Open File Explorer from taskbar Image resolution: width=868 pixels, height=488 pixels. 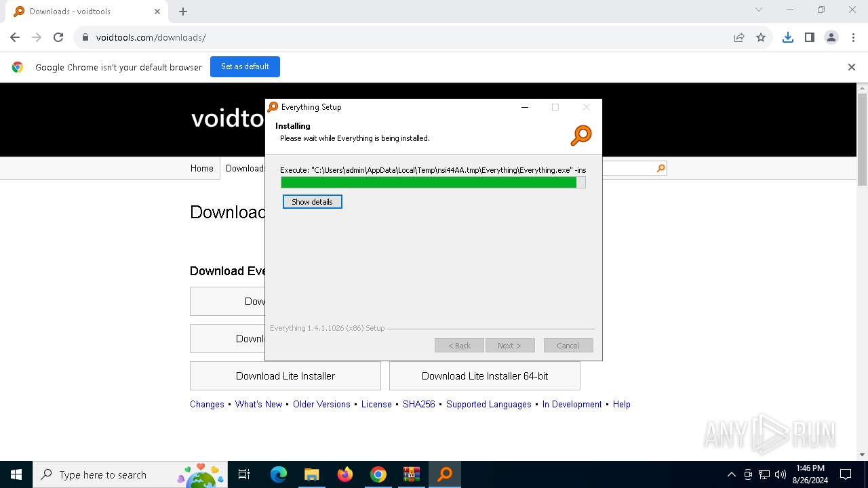point(311,474)
